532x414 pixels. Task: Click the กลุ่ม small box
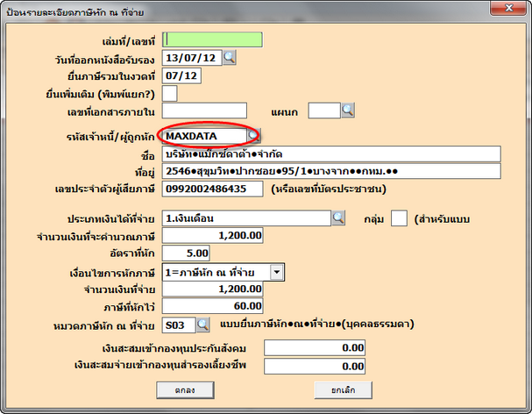pos(399,218)
